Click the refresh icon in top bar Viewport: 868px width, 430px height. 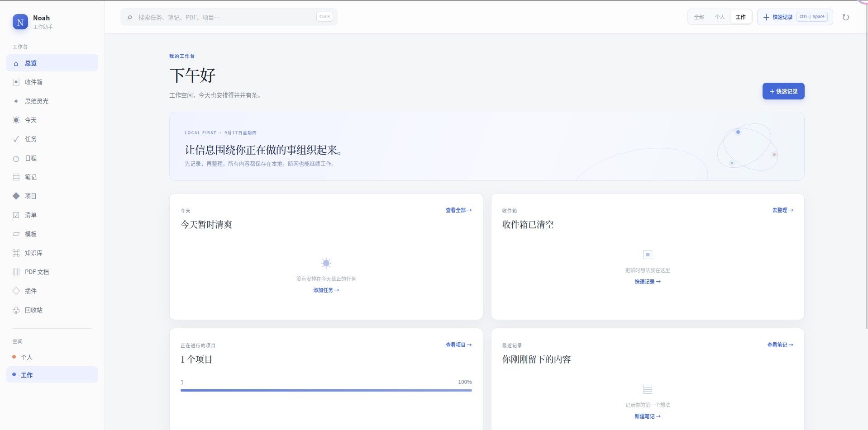click(845, 17)
